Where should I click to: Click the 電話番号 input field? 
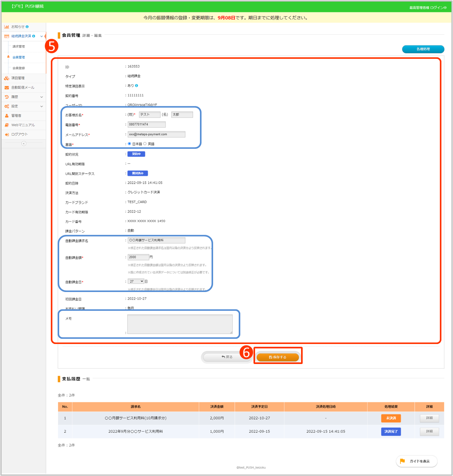pyautogui.click(x=146, y=124)
